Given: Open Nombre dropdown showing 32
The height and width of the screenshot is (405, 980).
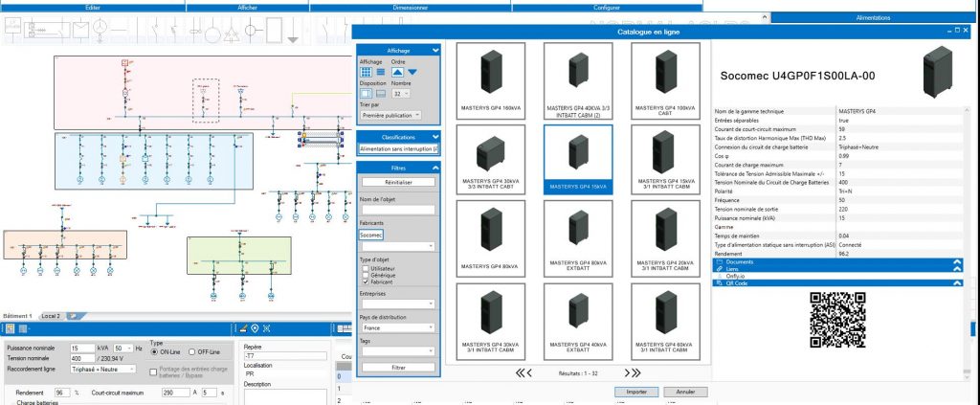Looking at the screenshot, I should 401,93.
